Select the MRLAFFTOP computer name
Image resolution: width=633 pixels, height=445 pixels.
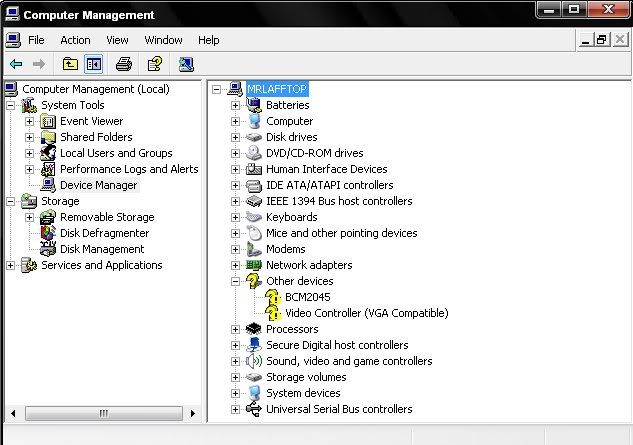pyautogui.click(x=277, y=89)
